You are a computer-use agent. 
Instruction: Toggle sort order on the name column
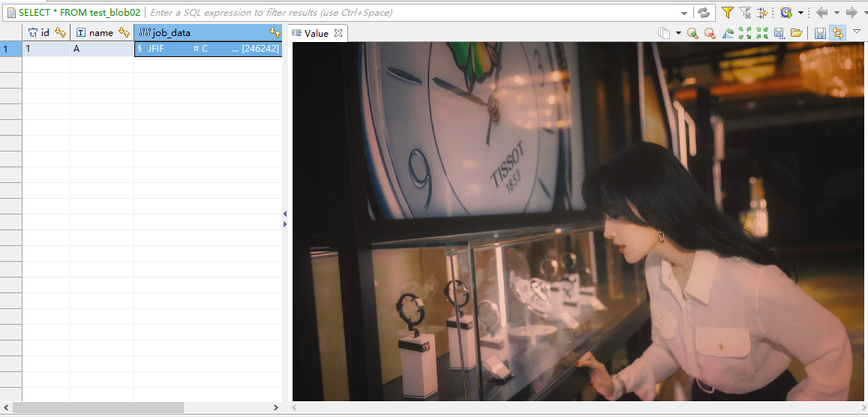[125, 32]
